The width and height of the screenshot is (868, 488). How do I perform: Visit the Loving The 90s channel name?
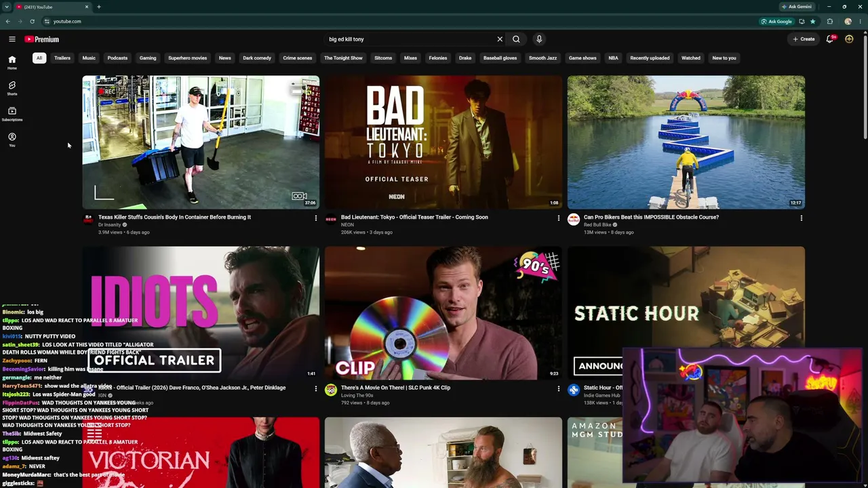tap(357, 396)
